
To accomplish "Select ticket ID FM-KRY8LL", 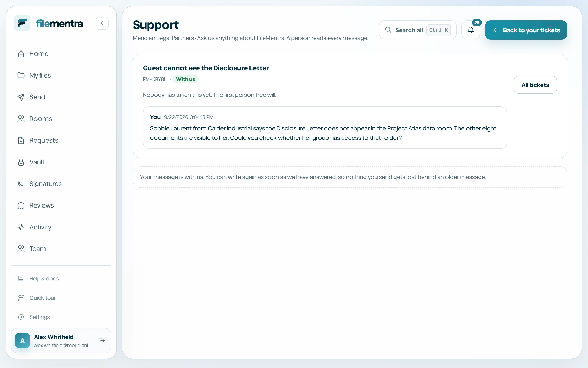I will pos(156,79).
